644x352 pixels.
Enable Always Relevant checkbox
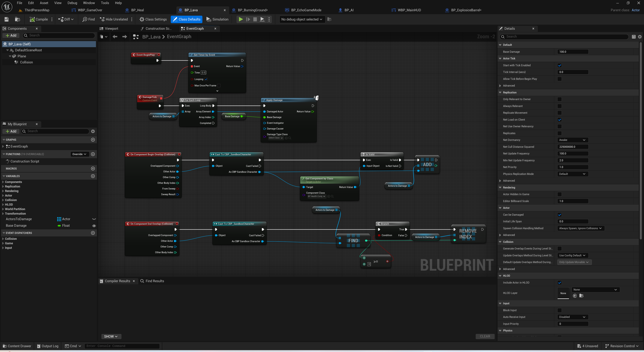point(560,106)
